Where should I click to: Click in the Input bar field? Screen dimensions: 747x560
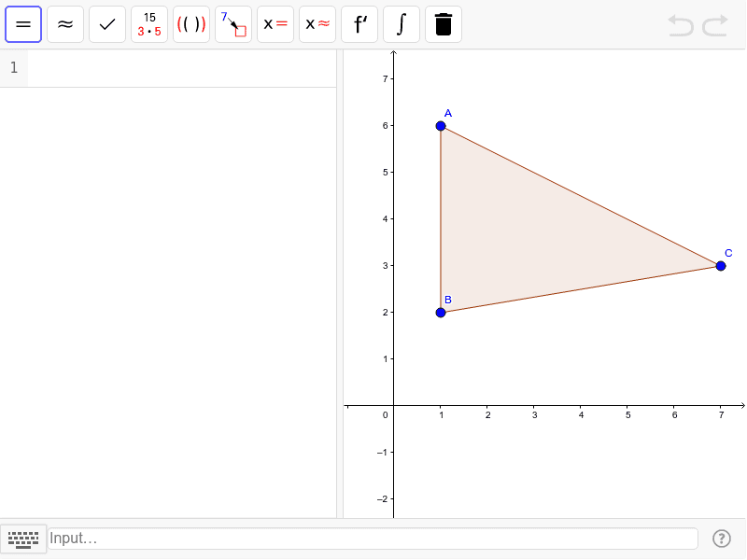click(373, 539)
